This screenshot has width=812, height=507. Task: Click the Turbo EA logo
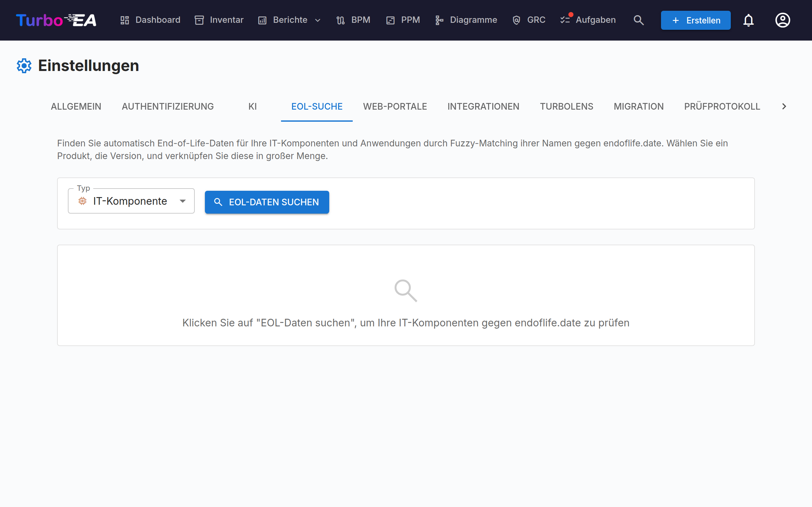[x=56, y=20]
